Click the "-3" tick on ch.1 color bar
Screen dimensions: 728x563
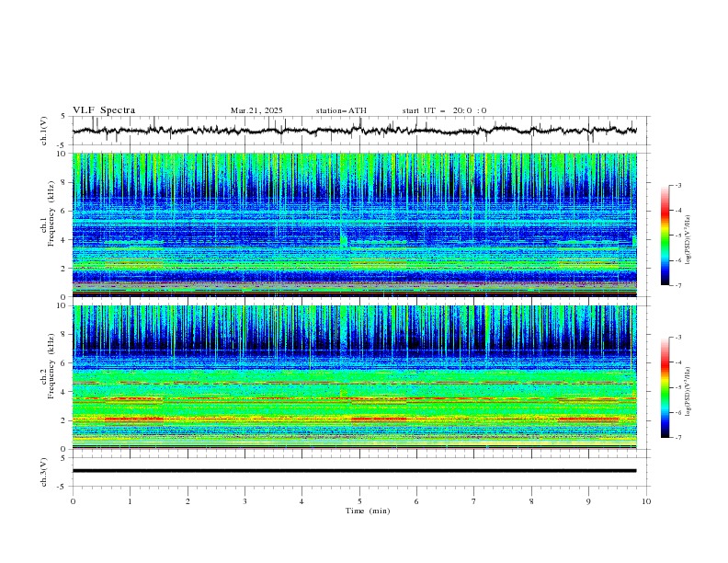(x=677, y=185)
